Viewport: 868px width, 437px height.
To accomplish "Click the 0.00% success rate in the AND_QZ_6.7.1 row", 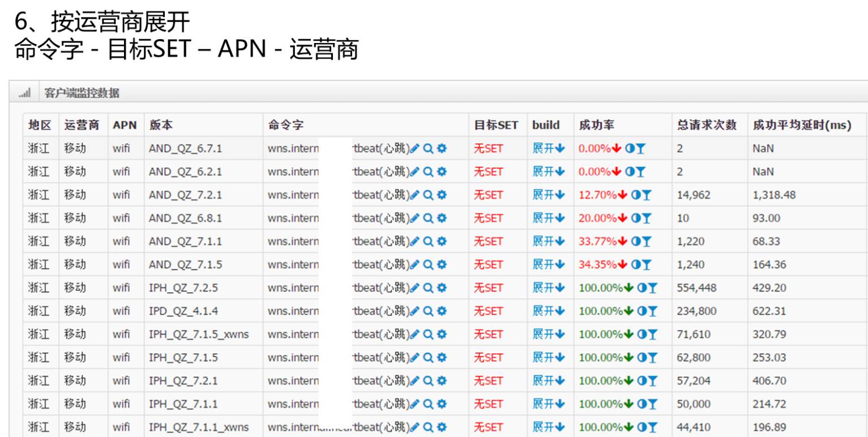I will click(x=595, y=148).
